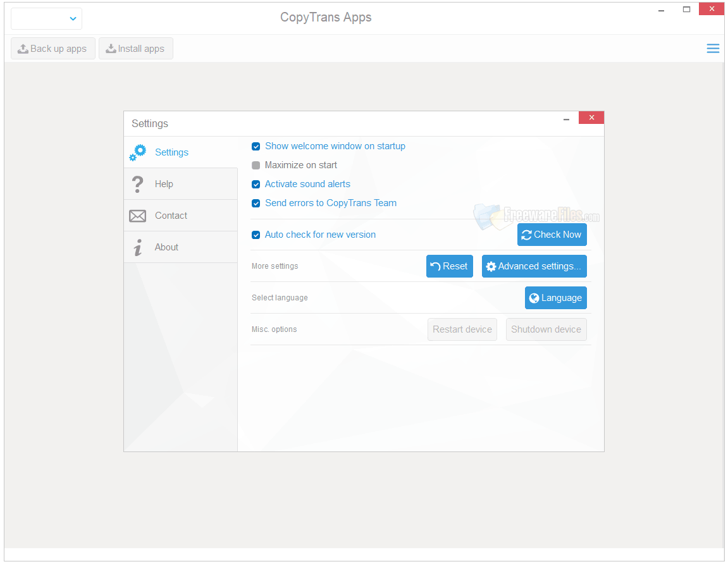Open the About section
728x564 pixels.
(x=166, y=247)
